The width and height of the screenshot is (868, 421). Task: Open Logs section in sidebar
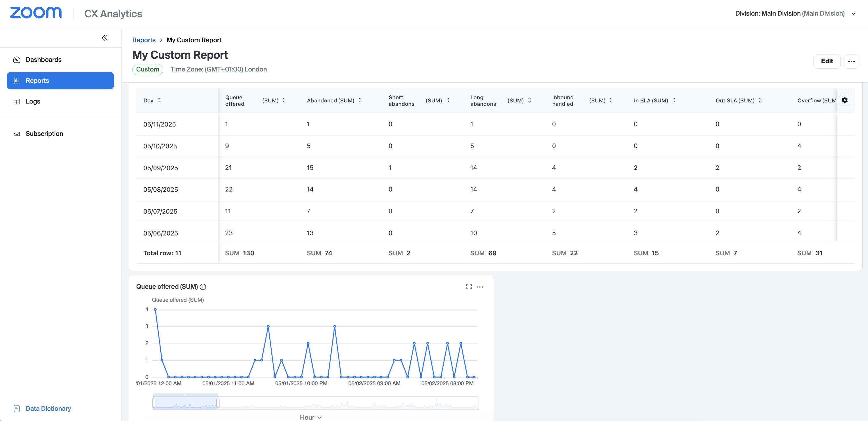coord(33,101)
